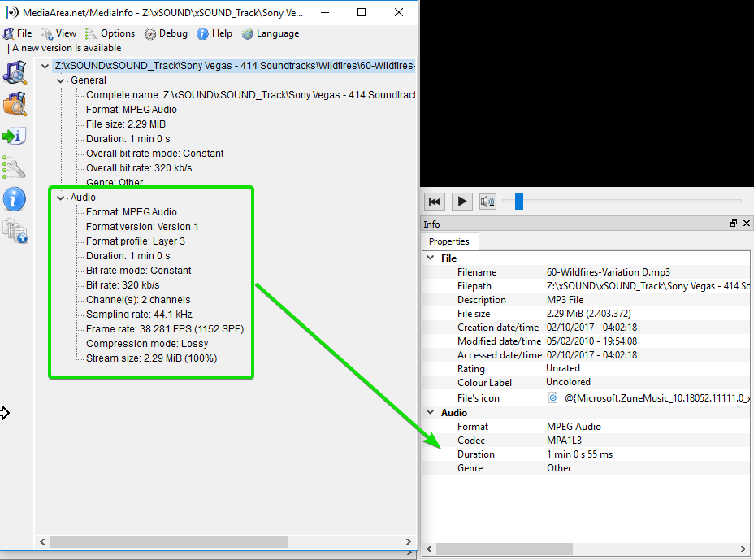Select 'Overall bit rate mode: Constant' row
This screenshot has width=754, height=560.
[x=154, y=154]
